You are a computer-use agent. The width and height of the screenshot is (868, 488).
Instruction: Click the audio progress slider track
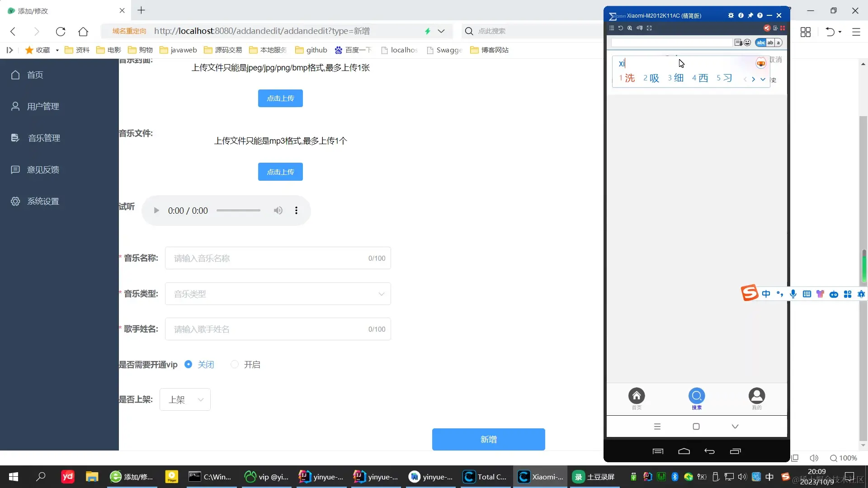tap(238, 211)
